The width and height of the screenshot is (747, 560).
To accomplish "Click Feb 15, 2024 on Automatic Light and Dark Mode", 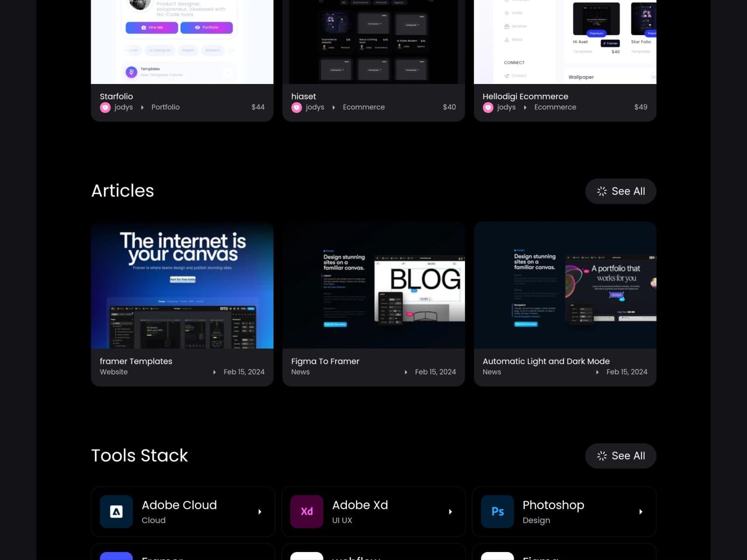I will (x=627, y=372).
